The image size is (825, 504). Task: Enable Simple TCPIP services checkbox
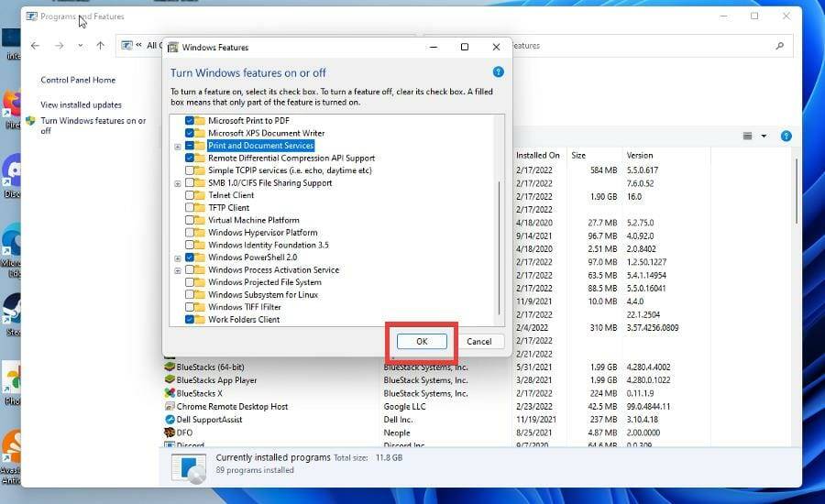pyautogui.click(x=190, y=170)
